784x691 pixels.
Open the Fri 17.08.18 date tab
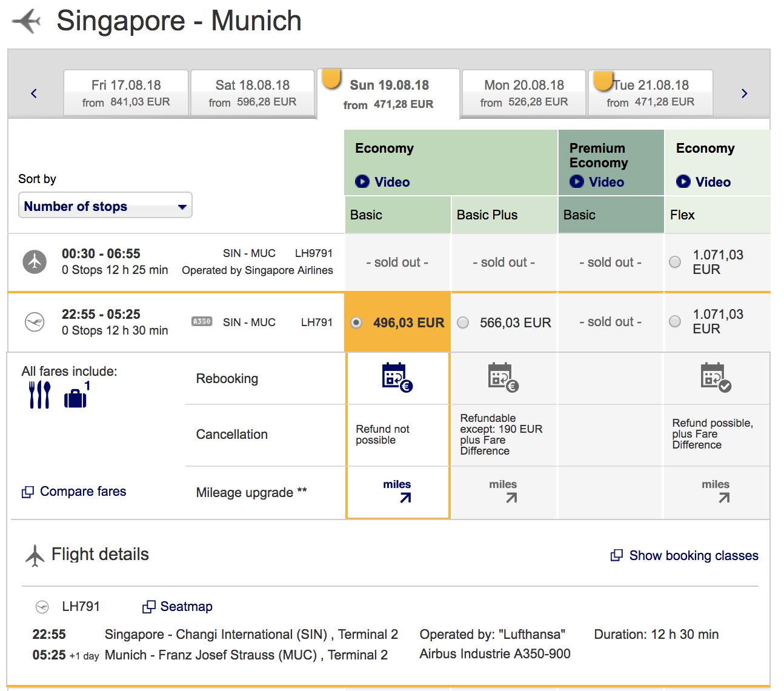point(126,93)
